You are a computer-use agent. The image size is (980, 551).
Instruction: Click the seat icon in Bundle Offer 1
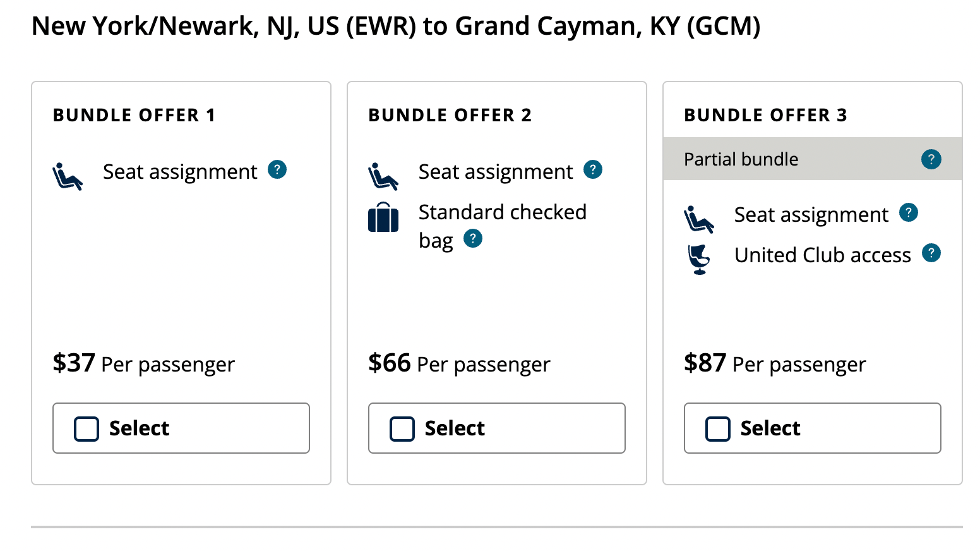(68, 176)
